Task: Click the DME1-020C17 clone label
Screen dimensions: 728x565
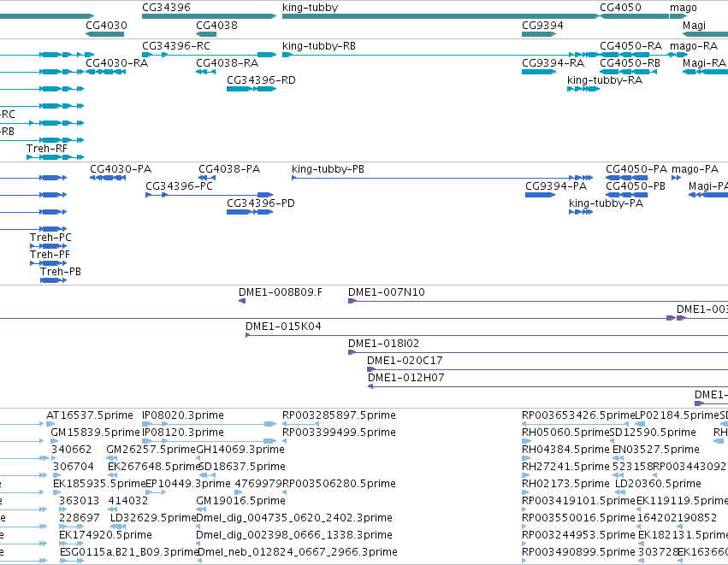Action: [x=405, y=361]
